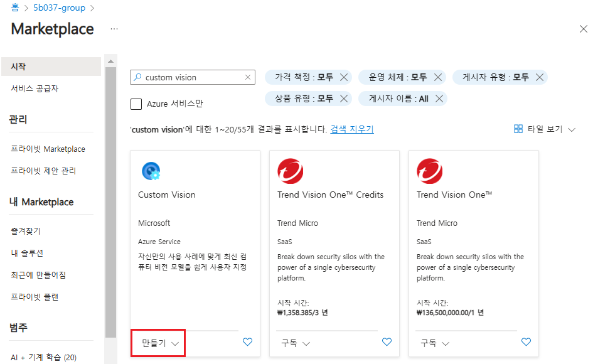The width and height of the screenshot is (593, 364).
Task: Open 프라이빗 플랜 in the sidebar
Action: click(35, 297)
